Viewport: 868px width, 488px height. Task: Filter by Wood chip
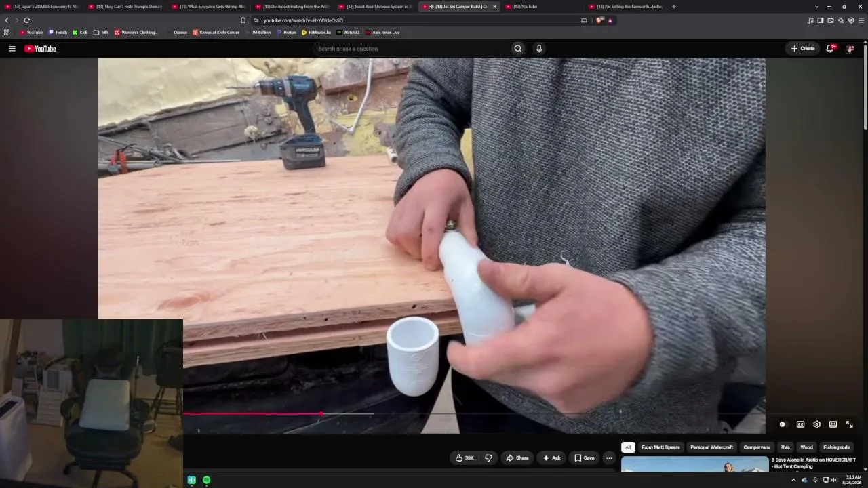pos(806,447)
